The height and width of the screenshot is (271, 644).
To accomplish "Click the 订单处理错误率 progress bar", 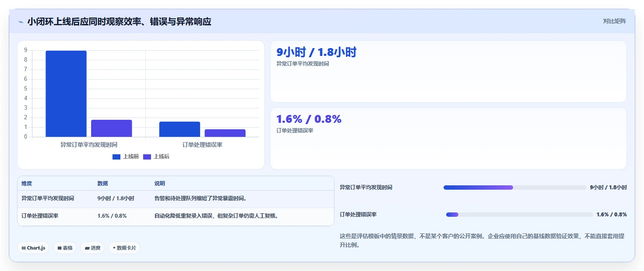I will tap(520, 215).
